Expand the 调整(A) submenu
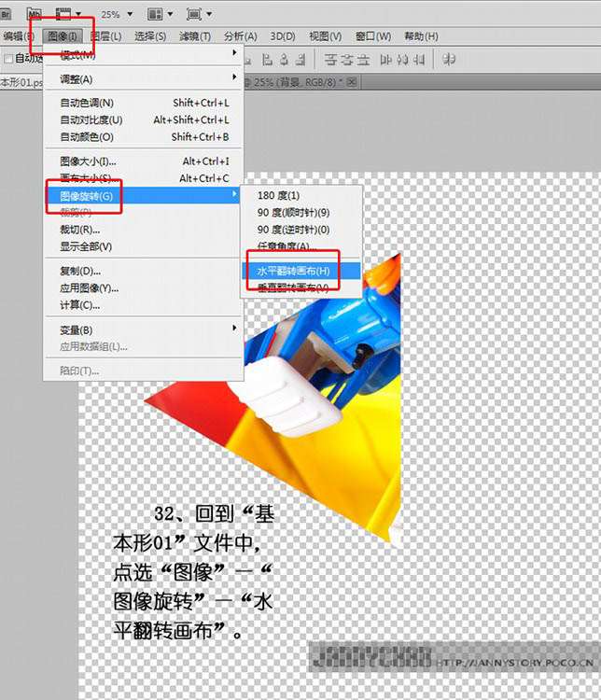 click(x=140, y=79)
